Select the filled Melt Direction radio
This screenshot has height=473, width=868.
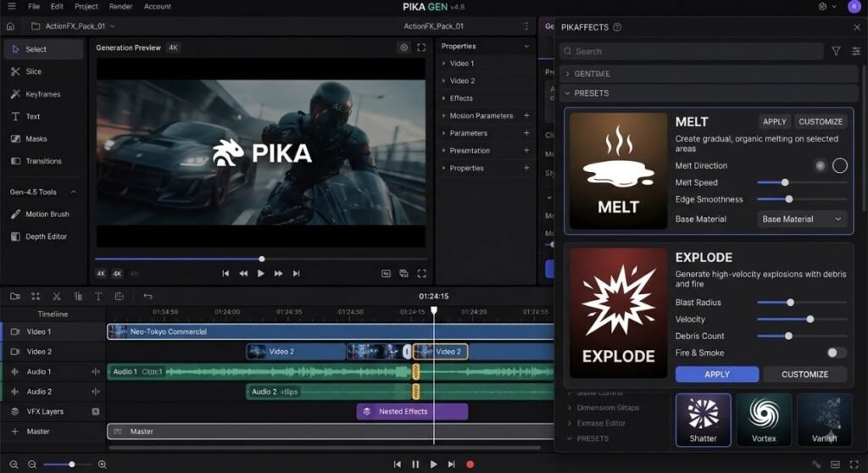[821, 165]
